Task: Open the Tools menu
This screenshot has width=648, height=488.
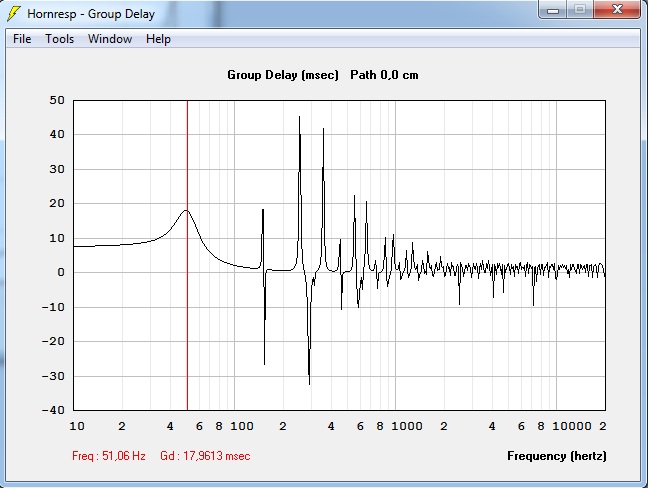Action: (x=60, y=39)
